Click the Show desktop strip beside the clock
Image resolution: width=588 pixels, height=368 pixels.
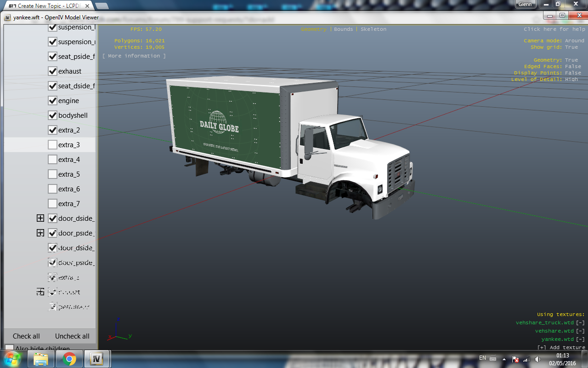(585, 359)
